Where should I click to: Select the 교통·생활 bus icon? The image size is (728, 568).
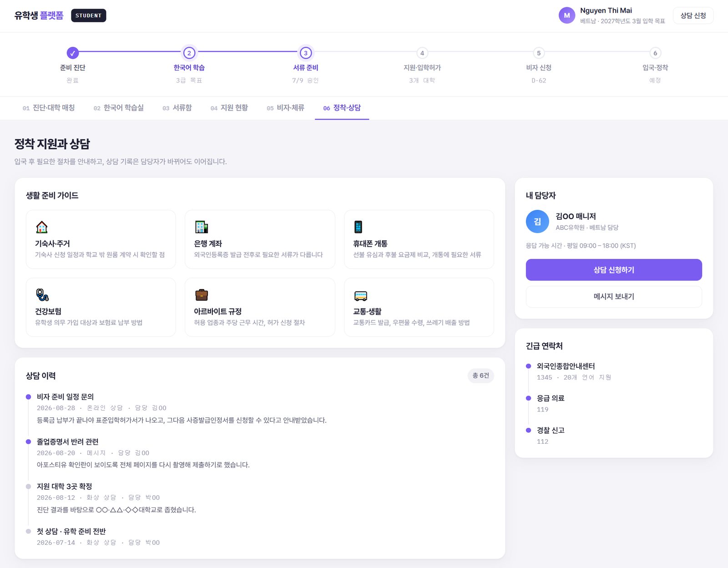click(x=360, y=296)
